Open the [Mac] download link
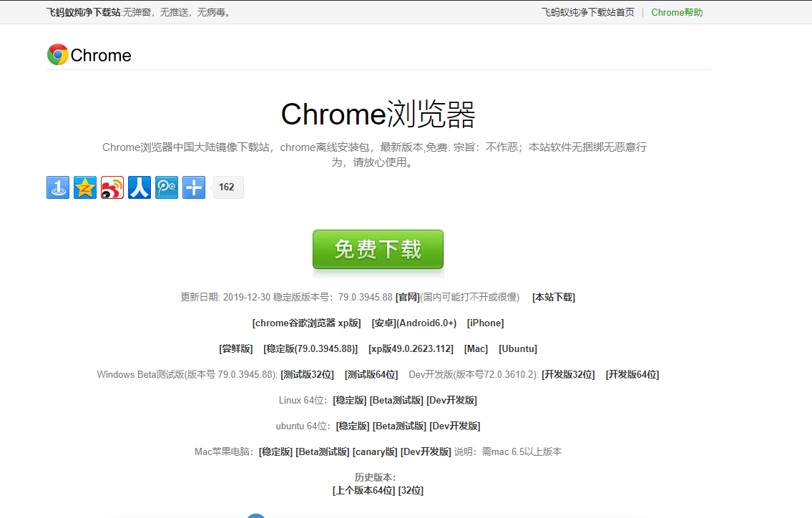This screenshot has height=518, width=812. pos(476,349)
